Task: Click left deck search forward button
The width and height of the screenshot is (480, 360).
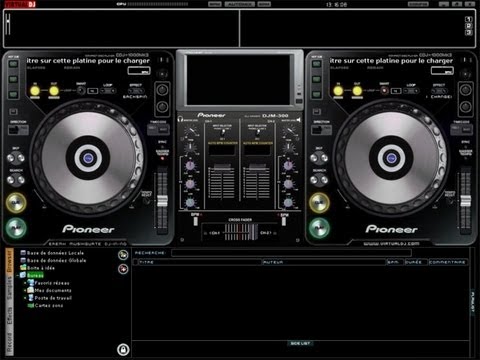Action: pos(21,180)
